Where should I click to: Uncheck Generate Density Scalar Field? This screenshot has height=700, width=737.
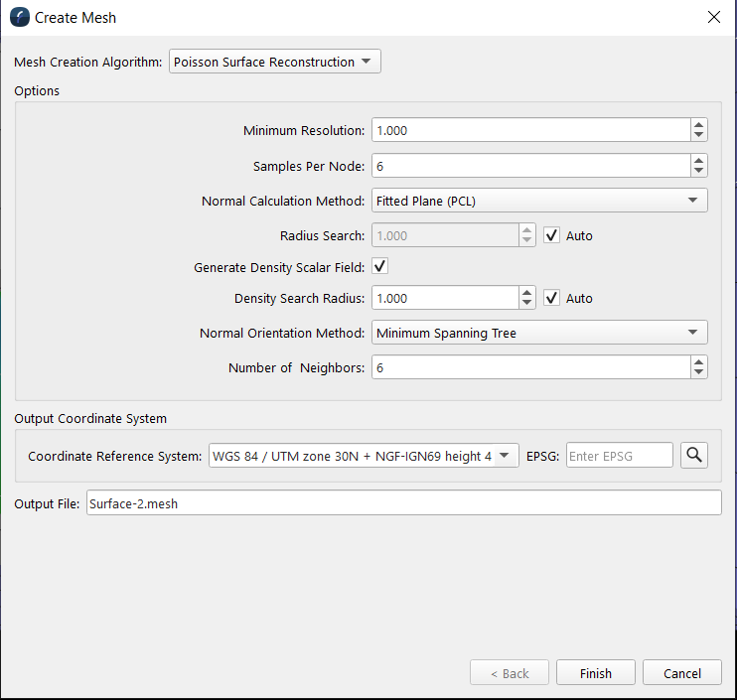[380, 266]
